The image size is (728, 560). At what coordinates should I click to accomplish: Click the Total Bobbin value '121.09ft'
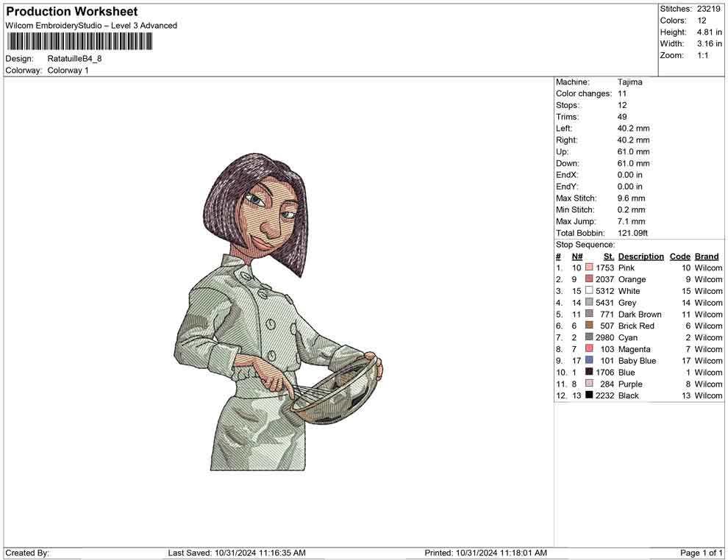point(632,233)
